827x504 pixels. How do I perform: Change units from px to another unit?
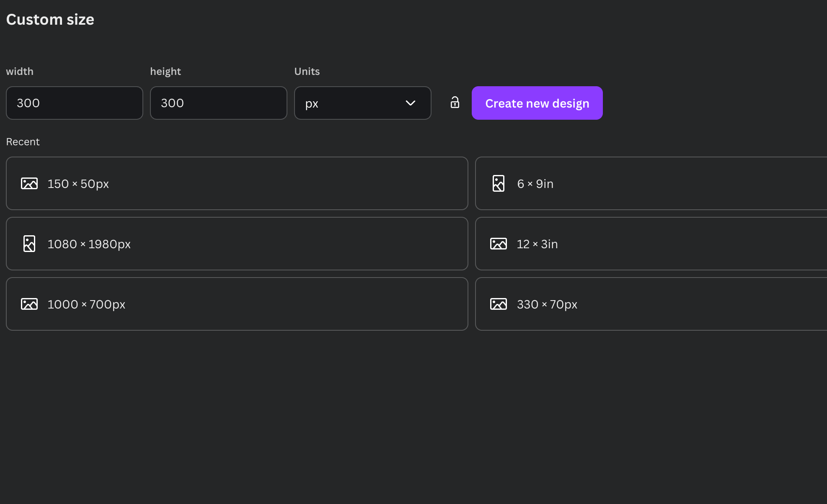(x=363, y=103)
